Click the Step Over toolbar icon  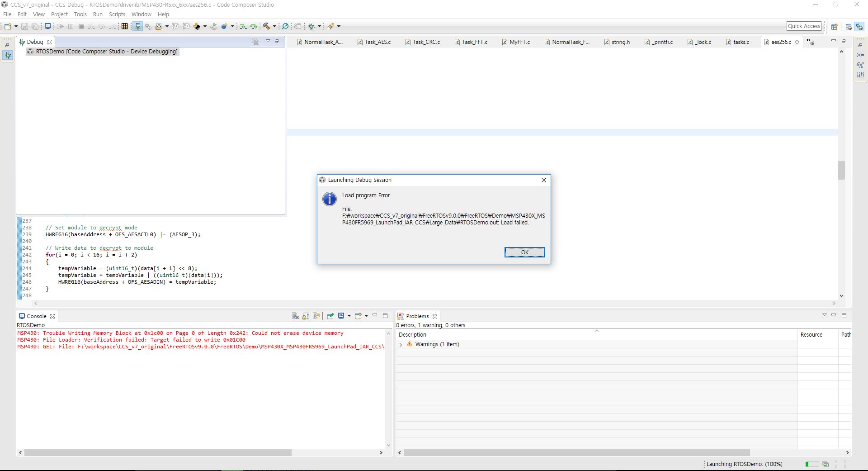102,26
